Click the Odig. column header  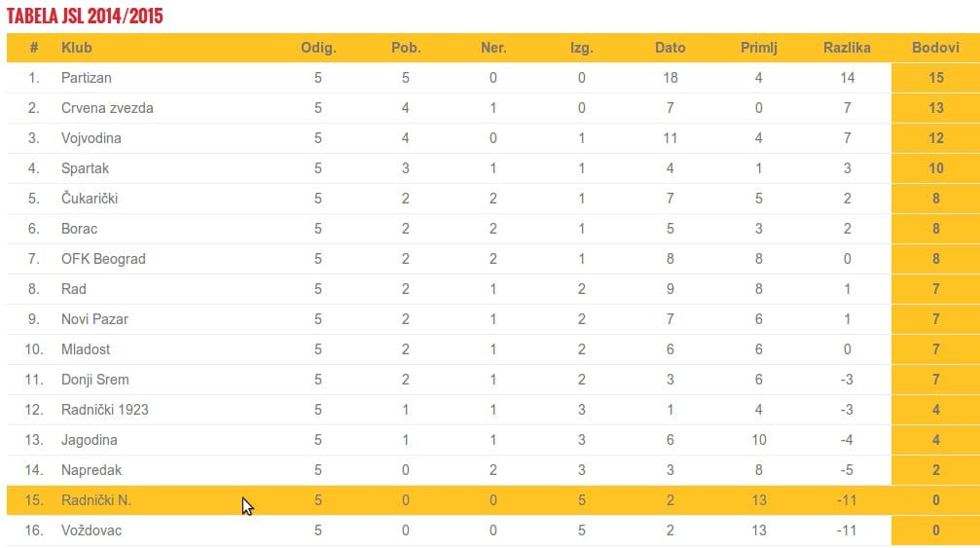[x=318, y=48]
